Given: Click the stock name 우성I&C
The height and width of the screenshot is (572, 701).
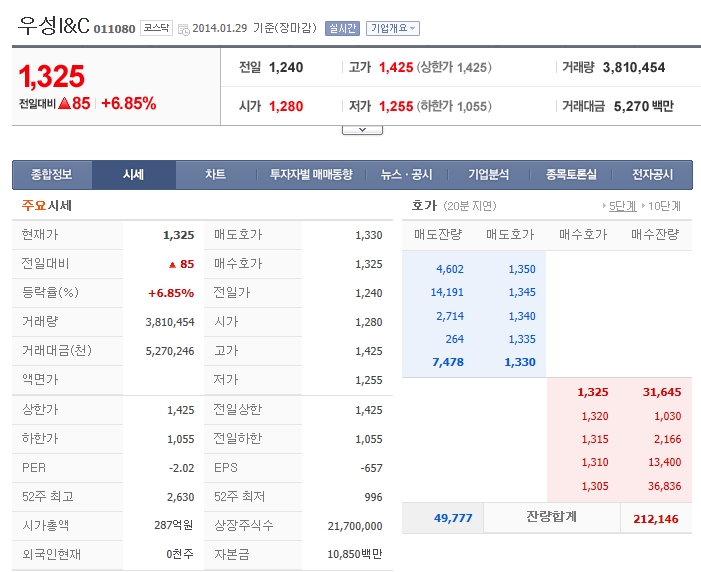Looking at the screenshot, I should (x=54, y=25).
